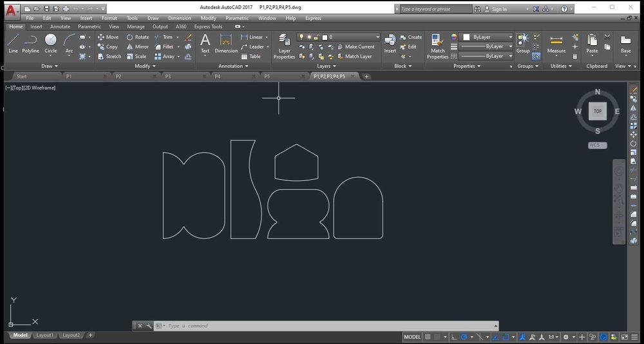Viewport: 644px width, 344px height.
Task: Click Make Current layer button
Action: click(x=355, y=47)
